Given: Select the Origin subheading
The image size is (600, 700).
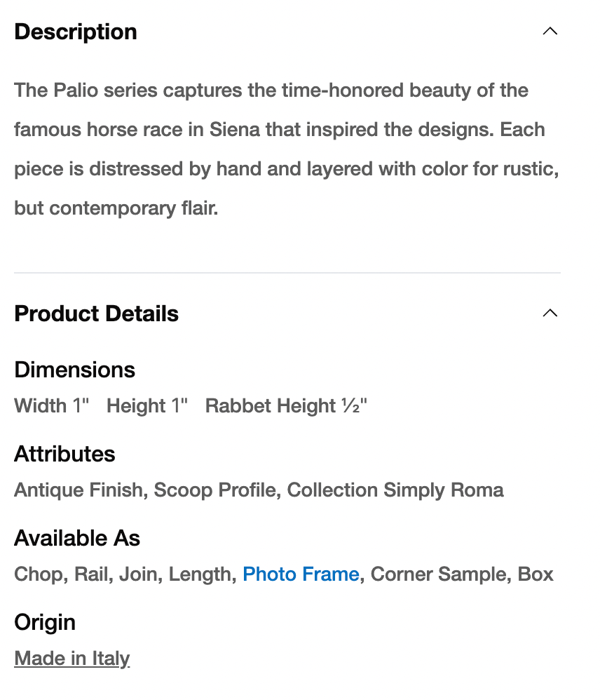Looking at the screenshot, I should [x=45, y=622].
